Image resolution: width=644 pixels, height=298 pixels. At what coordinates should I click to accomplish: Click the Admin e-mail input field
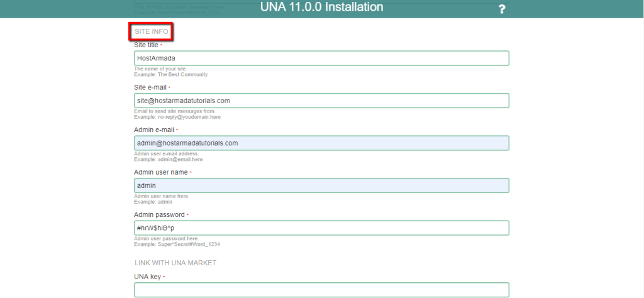coord(321,143)
